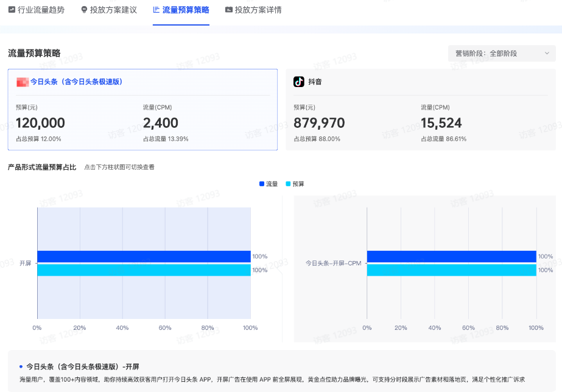Click the 占总流量 86.61% text
The height and width of the screenshot is (392, 562).
coord(444,139)
